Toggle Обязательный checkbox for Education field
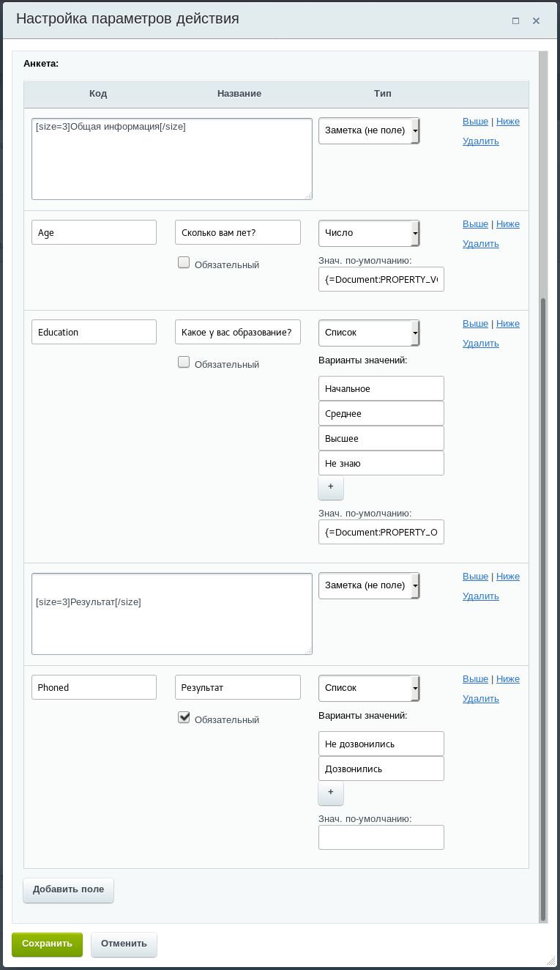This screenshot has height=970, width=560. coord(184,362)
